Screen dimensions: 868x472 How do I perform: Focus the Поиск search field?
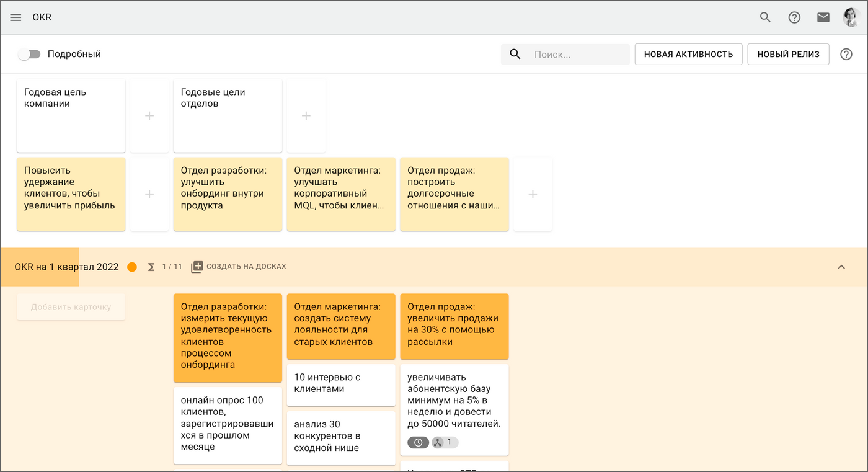coord(565,55)
